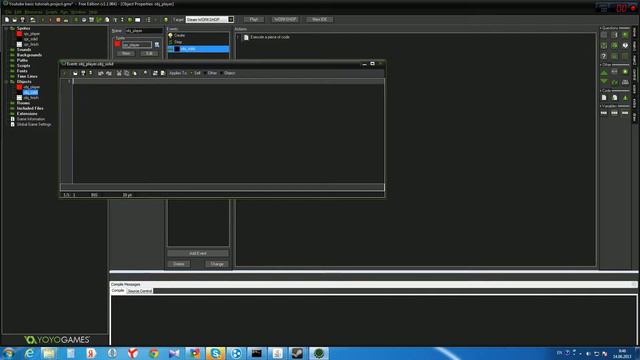
Task: Collapse the Objects tree folder
Action: point(6,82)
